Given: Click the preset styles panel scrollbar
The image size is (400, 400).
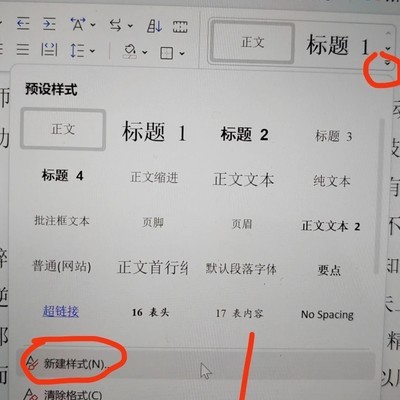Looking at the screenshot, I should point(379,197).
